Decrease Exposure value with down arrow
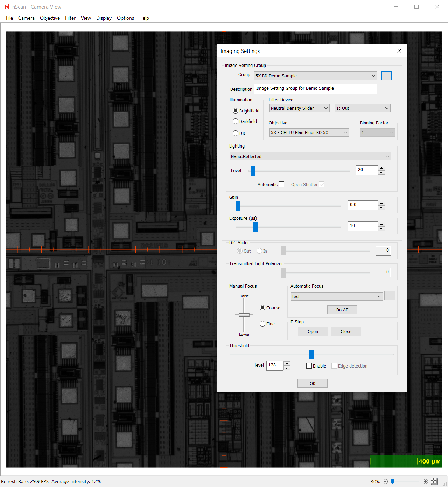The image size is (448, 487). click(381, 229)
